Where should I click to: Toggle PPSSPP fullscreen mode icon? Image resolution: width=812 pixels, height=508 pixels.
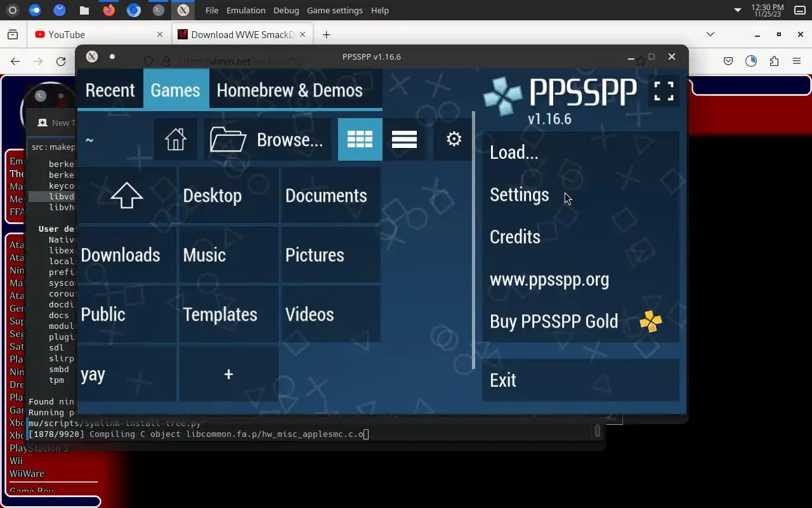(664, 91)
